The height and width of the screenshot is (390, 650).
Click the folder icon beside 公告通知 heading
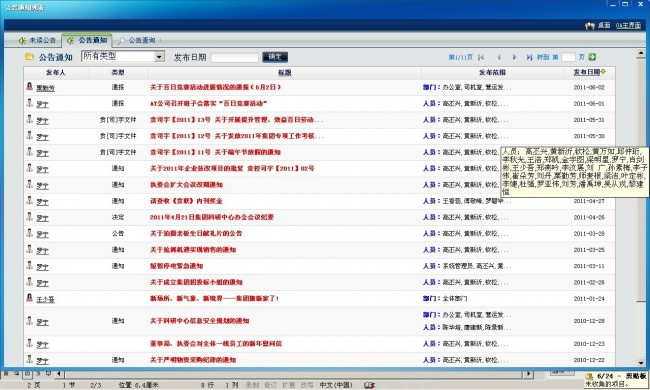29,57
